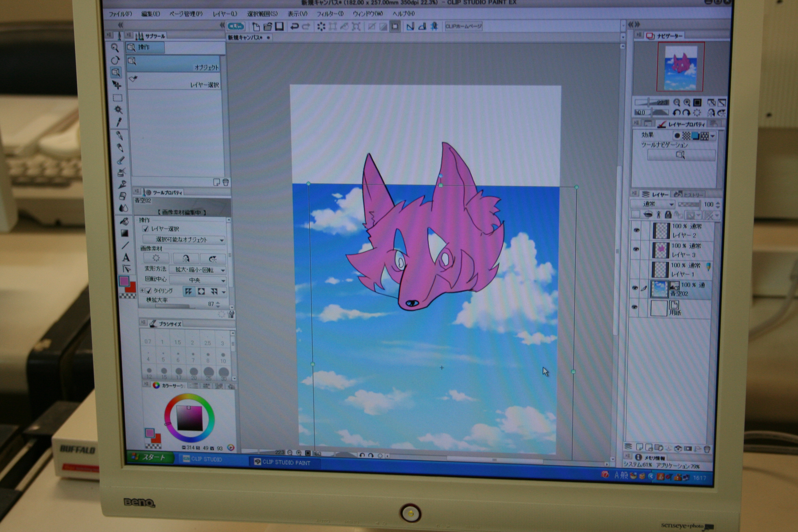
Task: Open the 編集(E) menu
Action: click(x=150, y=14)
